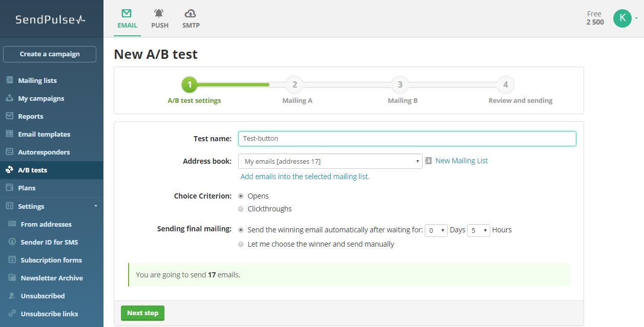Click the Next step button

coord(142,313)
